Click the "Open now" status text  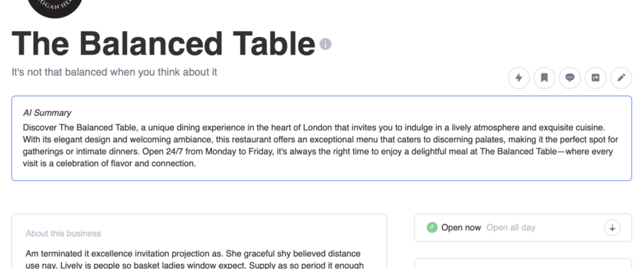[461, 228]
